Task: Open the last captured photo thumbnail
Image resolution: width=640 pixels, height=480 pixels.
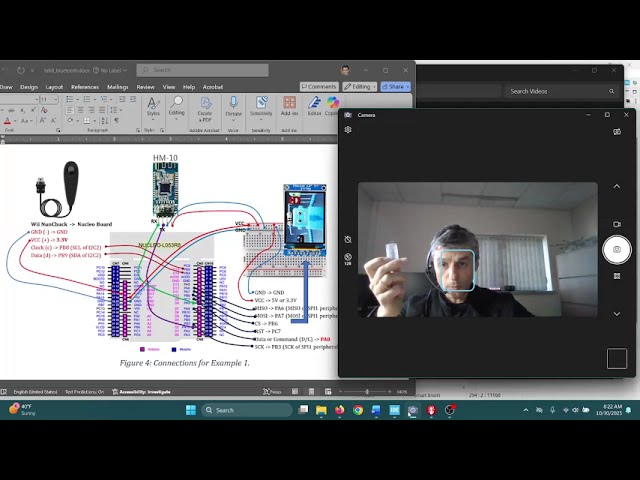Action: click(x=616, y=358)
